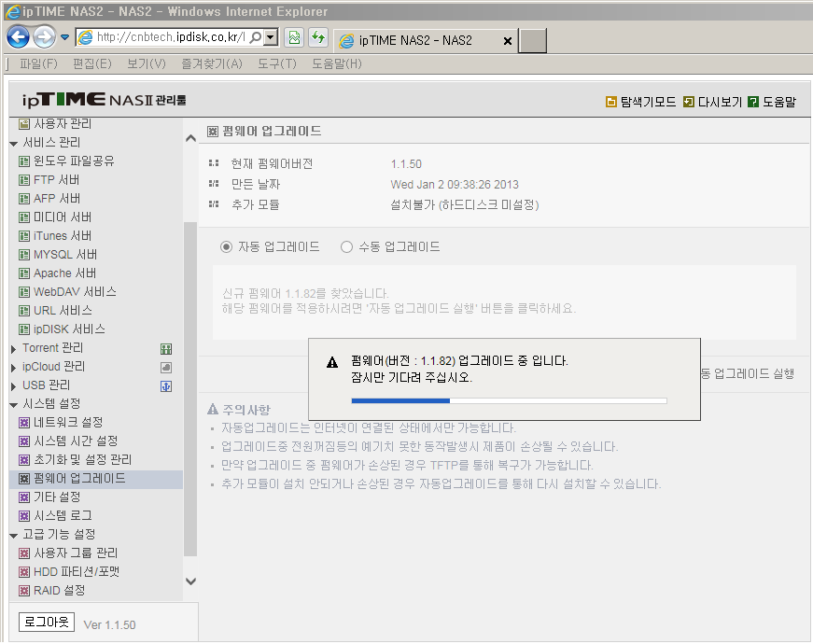Click the browser Back arrow button
This screenshot has width=813, height=644.
(x=18, y=37)
